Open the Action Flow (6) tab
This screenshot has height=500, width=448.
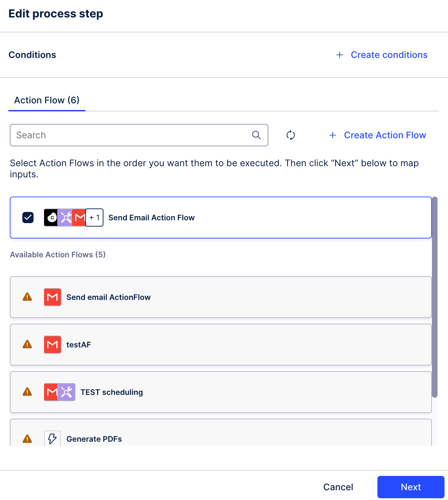click(x=47, y=101)
